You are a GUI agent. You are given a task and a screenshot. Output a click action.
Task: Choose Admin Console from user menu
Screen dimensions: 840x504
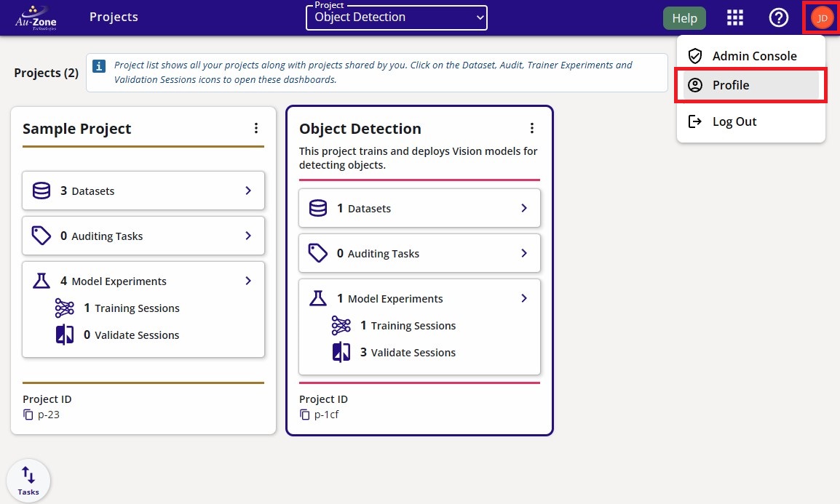point(753,56)
